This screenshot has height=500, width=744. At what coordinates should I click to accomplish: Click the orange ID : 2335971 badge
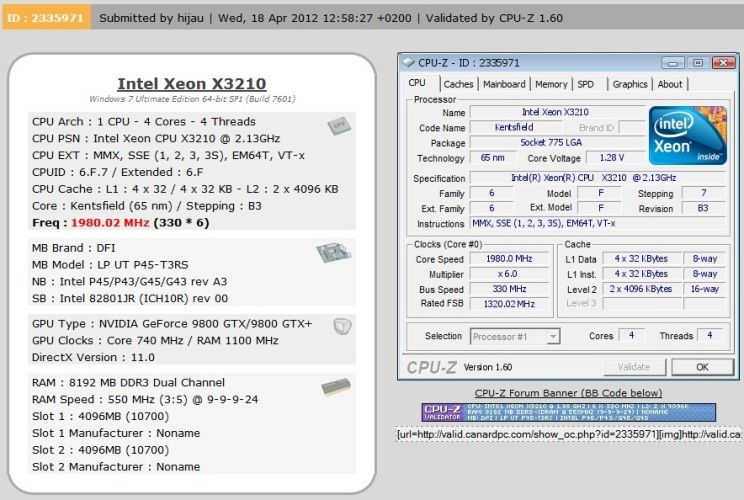[x=46, y=18]
